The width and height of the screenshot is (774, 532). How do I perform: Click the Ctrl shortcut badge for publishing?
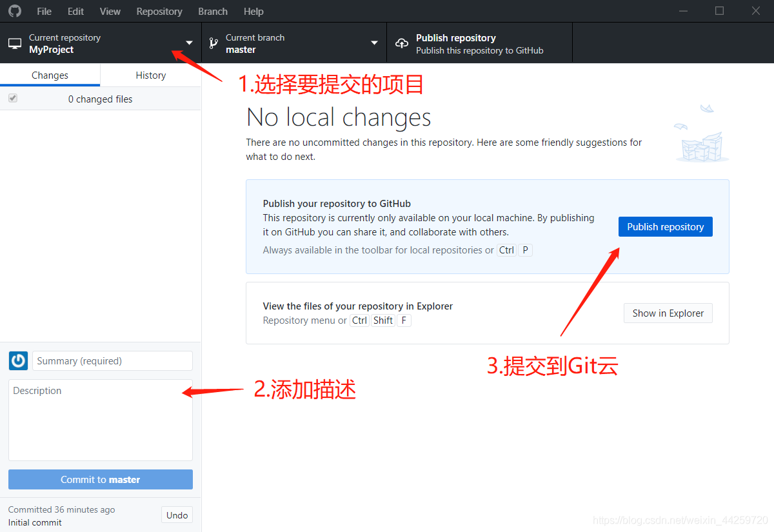coord(506,250)
